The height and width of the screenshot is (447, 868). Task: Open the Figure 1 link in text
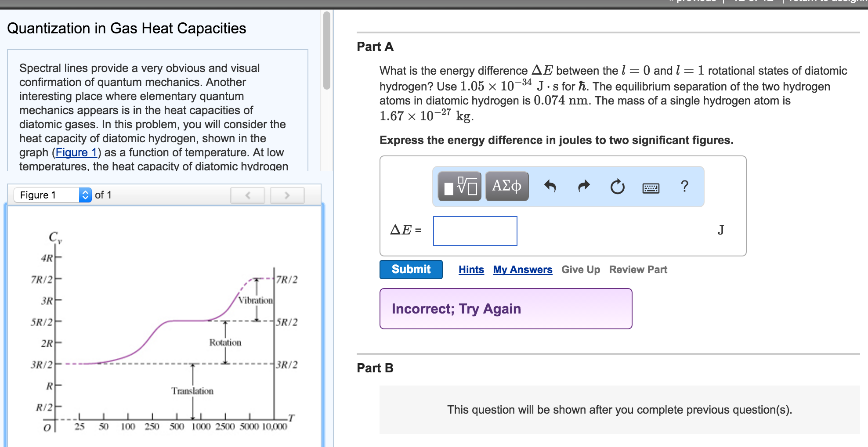pos(76,152)
